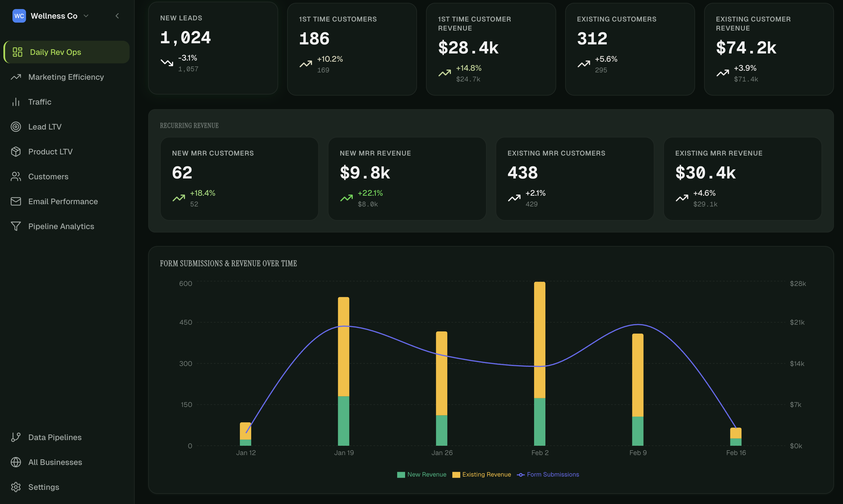Open Product LTV page
This screenshot has width=843, height=504.
point(66,152)
